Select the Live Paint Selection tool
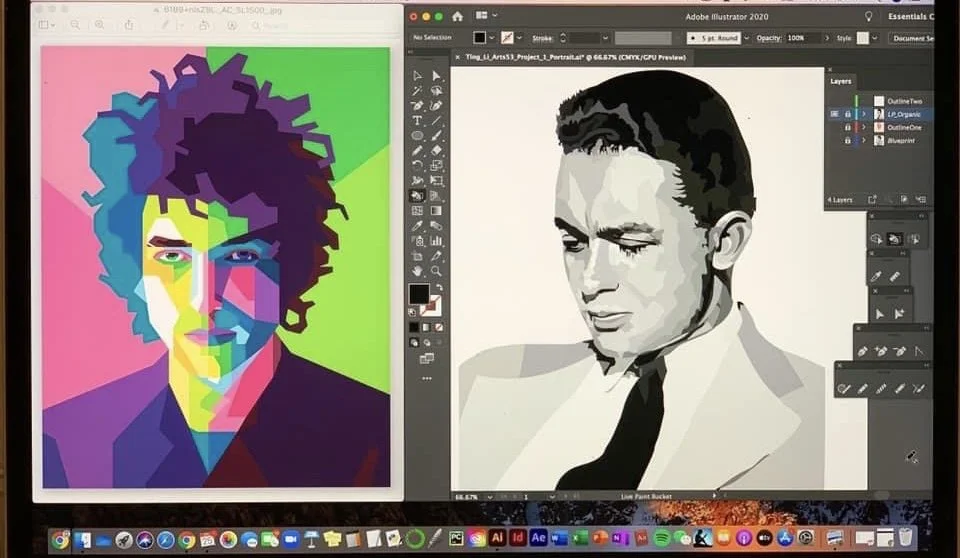Image resolution: width=960 pixels, height=558 pixels. pos(915,239)
